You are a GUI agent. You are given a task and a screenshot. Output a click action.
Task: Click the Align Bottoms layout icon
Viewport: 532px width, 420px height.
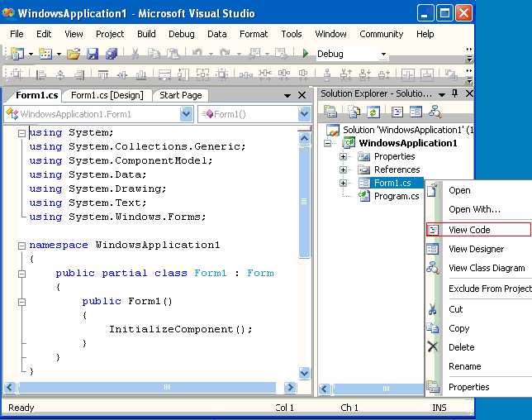(x=141, y=74)
